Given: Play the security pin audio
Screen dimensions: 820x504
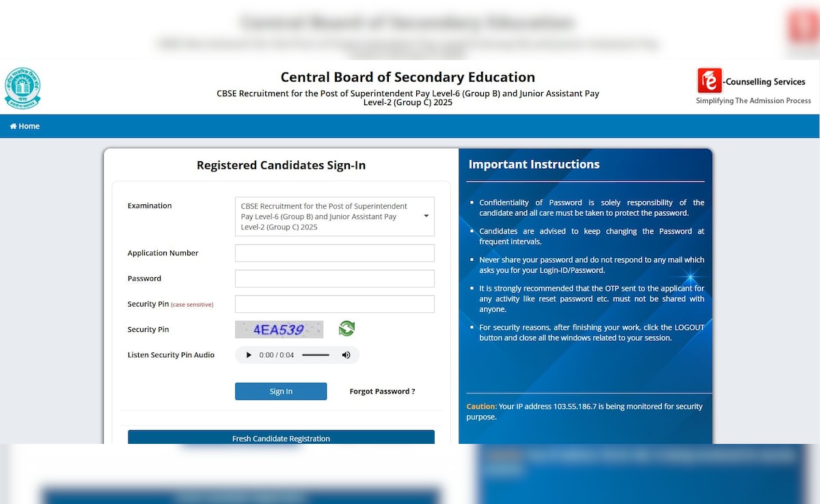Looking at the screenshot, I should coord(249,355).
